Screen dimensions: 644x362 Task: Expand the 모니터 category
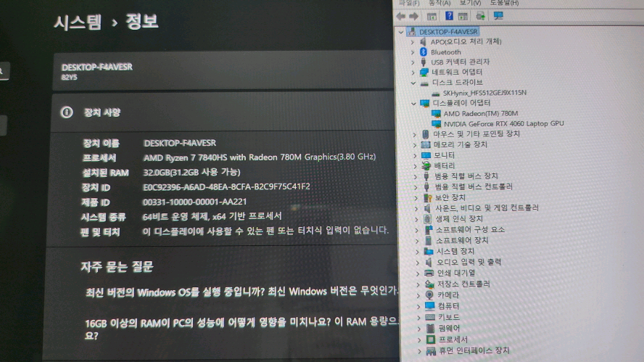click(415, 156)
